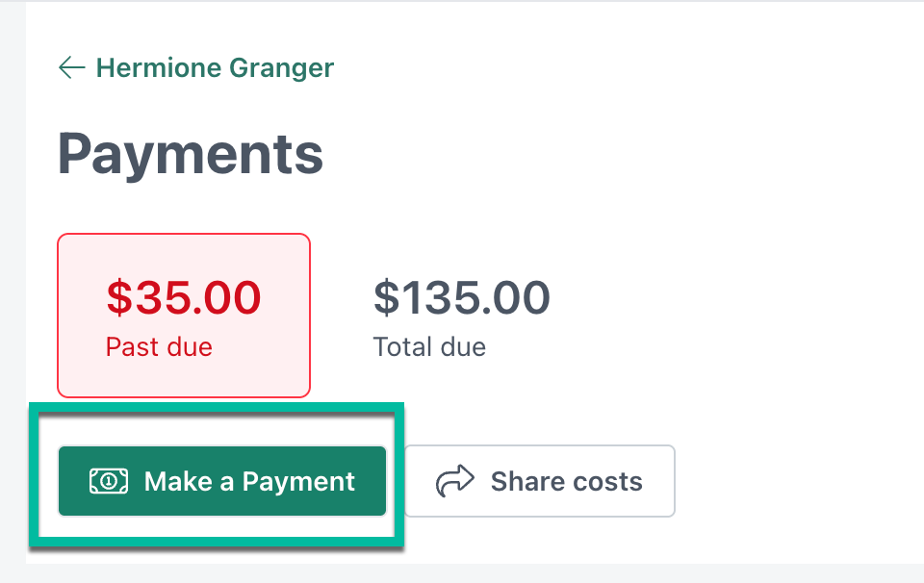Open the Hermione Granger link
924x583 pixels.
pos(196,67)
